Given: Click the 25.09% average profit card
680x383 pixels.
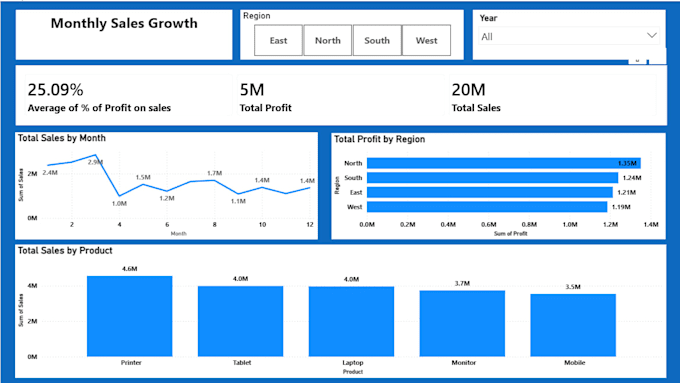Looking at the screenshot, I should 129,96.
